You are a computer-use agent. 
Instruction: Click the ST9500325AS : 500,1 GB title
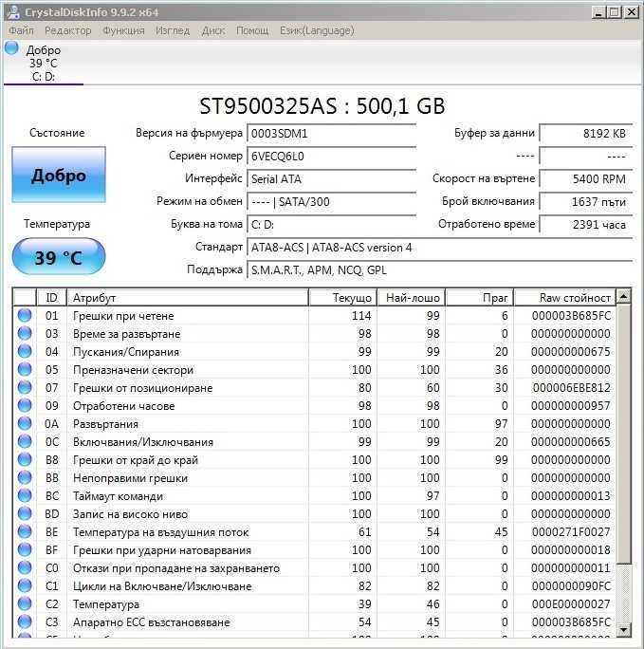click(x=322, y=106)
